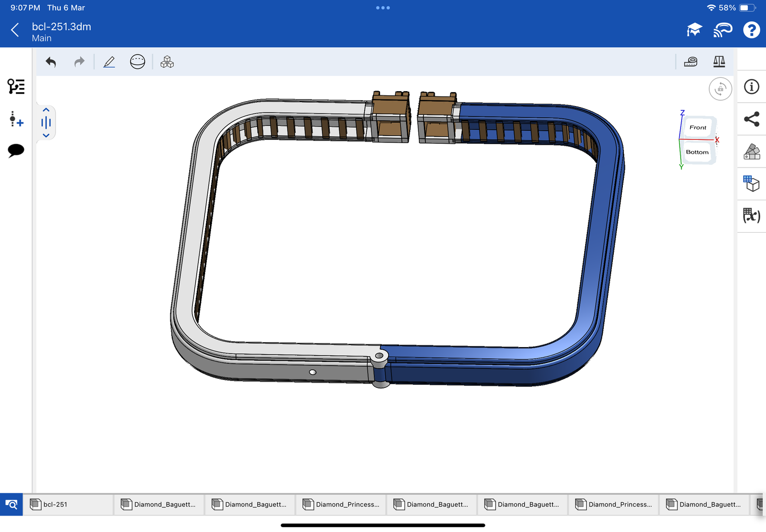Open the share document icon
The width and height of the screenshot is (766, 532).
point(751,119)
